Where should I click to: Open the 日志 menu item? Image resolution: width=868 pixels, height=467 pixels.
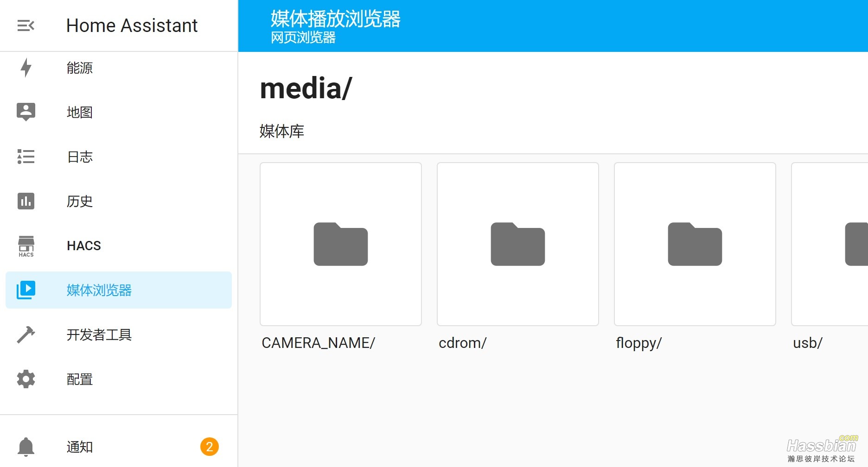tap(119, 157)
